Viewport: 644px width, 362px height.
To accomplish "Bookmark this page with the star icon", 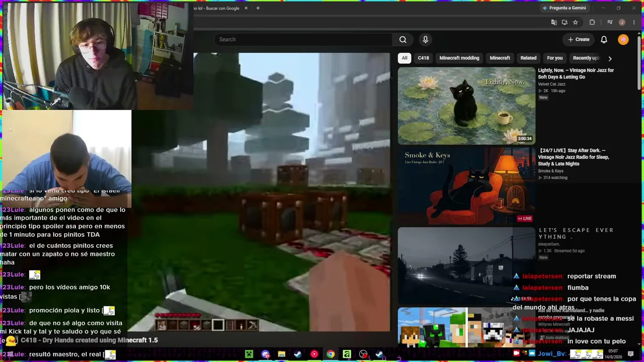I will [576, 22].
